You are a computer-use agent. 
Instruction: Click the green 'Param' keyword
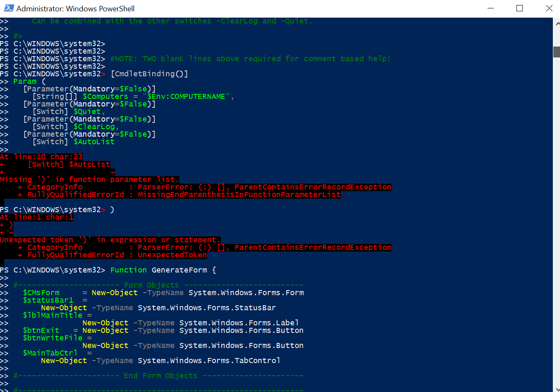click(25, 81)
